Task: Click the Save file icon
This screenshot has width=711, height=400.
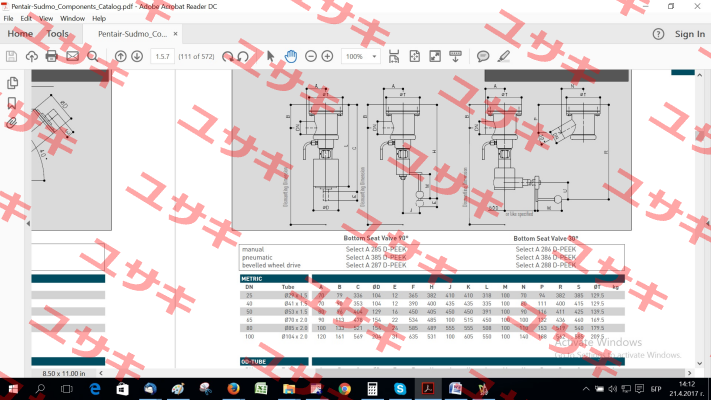Action: (x=11, y=56)
